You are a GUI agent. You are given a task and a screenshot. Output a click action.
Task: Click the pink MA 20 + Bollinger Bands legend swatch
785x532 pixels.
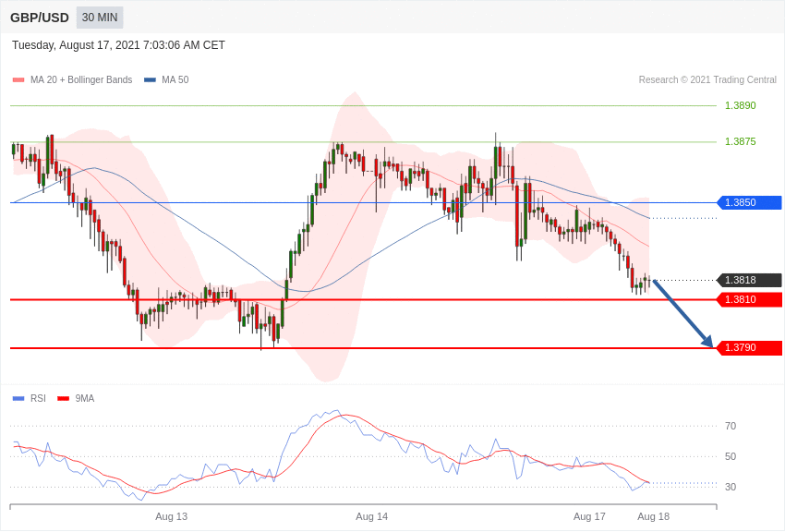pyautogui.click(x=18, y=79)
